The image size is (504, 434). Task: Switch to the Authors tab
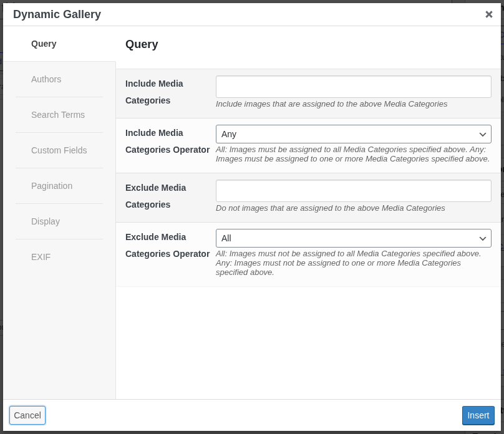(46, 79)
